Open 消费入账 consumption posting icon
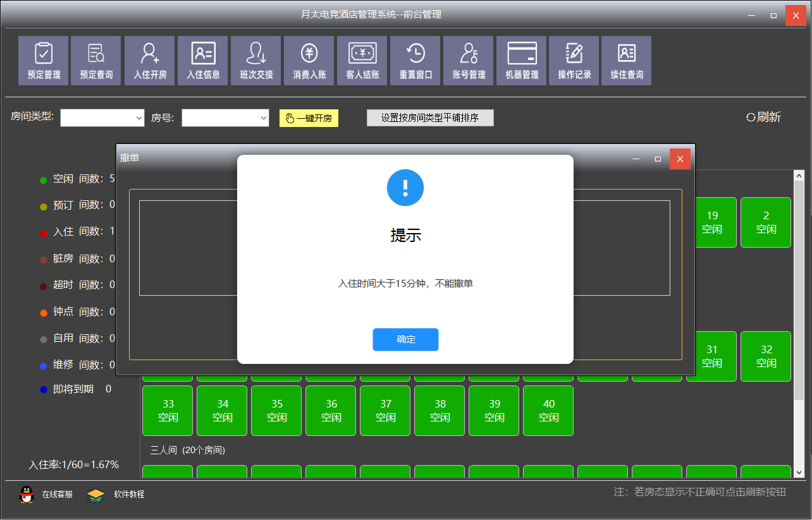The width and height of the screenshot is (812, 520). [x=309, y=61]
